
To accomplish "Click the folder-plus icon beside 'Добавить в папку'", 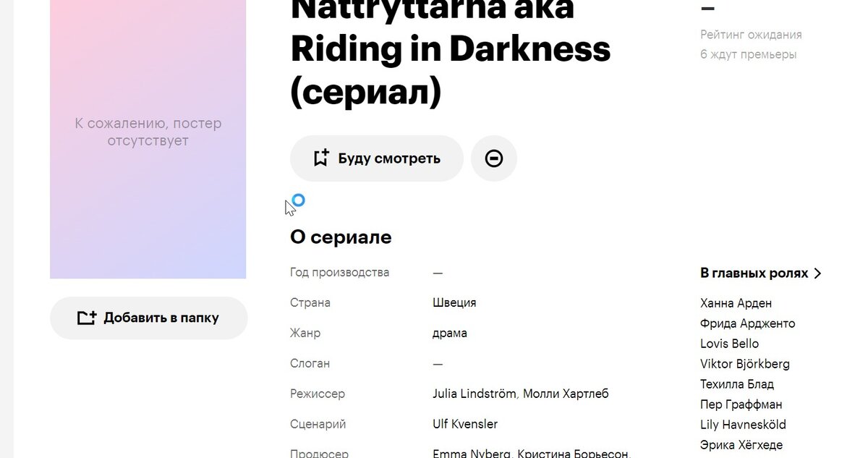I will pyautogui.click(x=87, y=318).
